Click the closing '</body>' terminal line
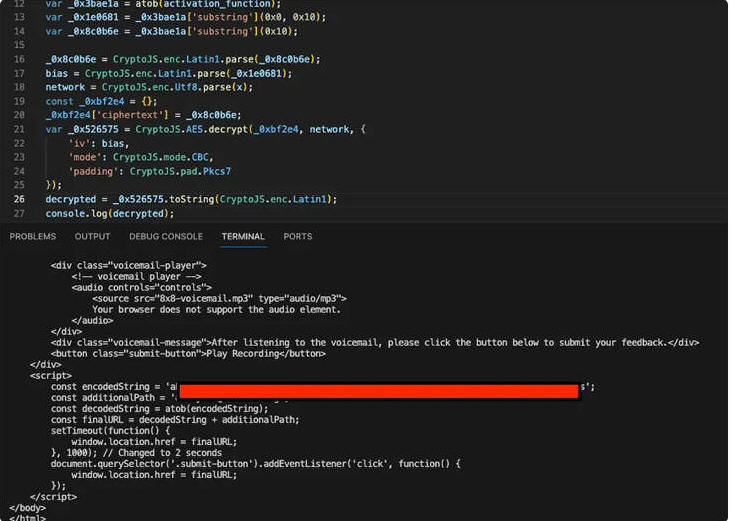730x521 pixels. click(x=27, y=508)
